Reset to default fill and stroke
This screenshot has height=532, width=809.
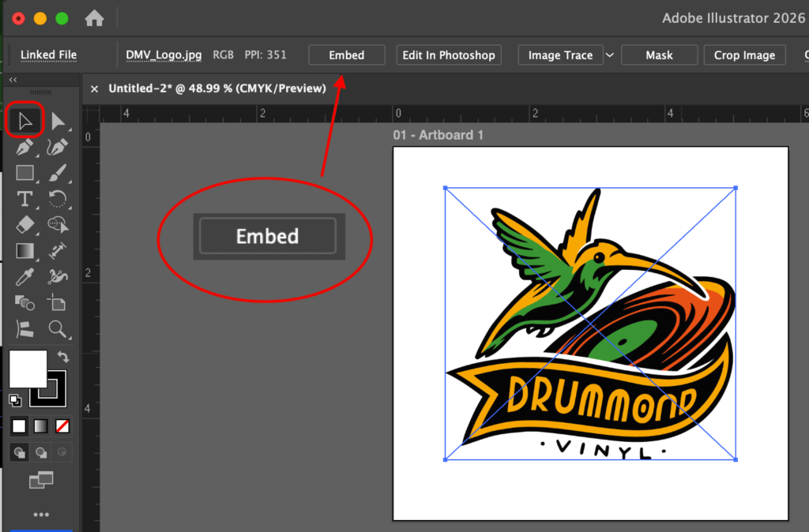click(15, 400)
